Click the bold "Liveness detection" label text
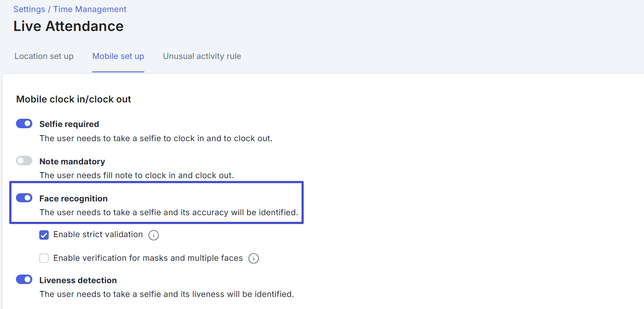 78,280
